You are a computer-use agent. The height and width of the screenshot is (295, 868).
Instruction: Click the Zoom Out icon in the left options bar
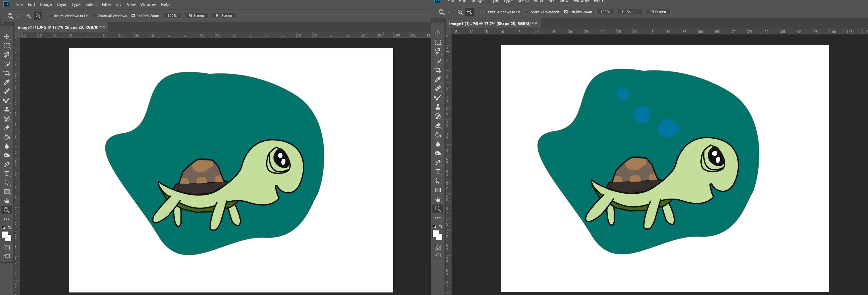(x=38, y=16)
